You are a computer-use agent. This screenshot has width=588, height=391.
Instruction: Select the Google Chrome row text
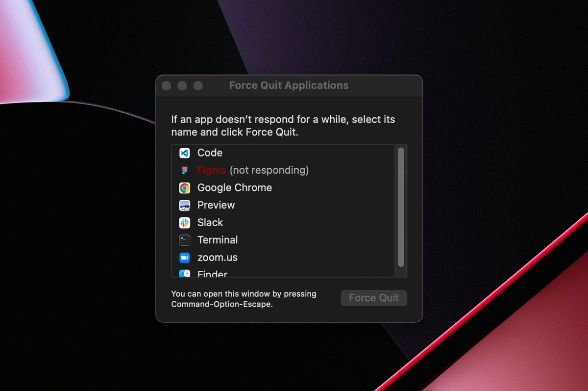coord(235,188)
